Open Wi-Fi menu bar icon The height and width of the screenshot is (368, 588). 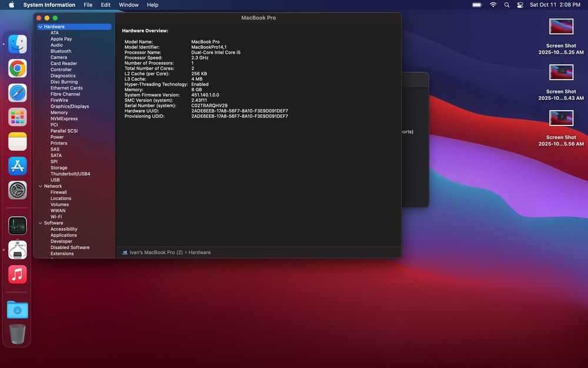tap(493, 5)
